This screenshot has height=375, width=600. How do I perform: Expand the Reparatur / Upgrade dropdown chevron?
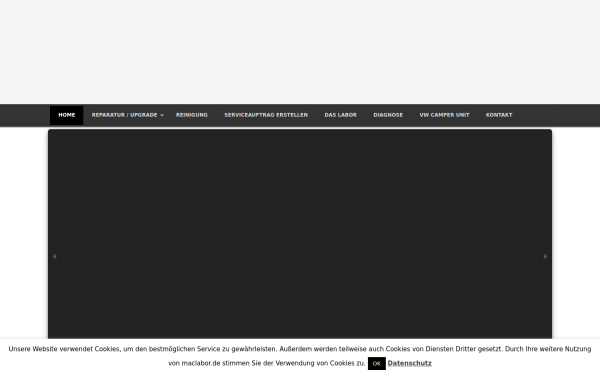click(162, 115)
